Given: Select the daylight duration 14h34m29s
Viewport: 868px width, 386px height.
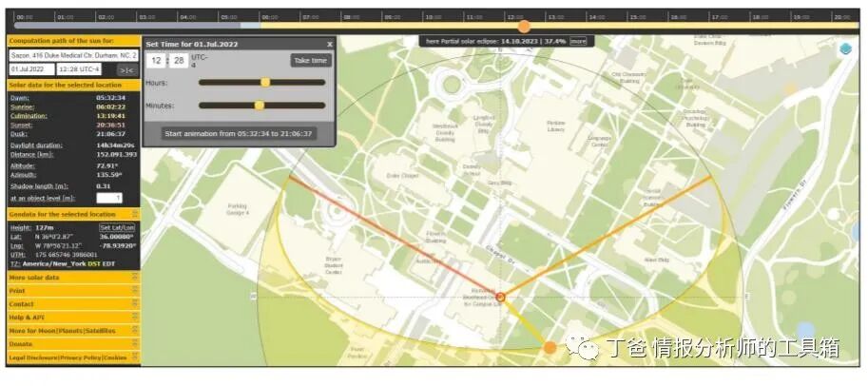Looking at the screenshot, I should click(x=116, y=145).
